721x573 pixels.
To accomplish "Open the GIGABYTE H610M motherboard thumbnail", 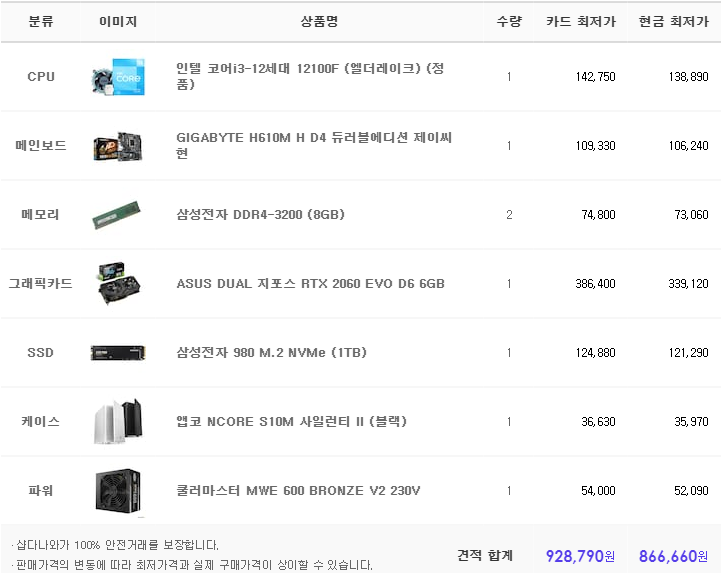I will coord(118,146).
